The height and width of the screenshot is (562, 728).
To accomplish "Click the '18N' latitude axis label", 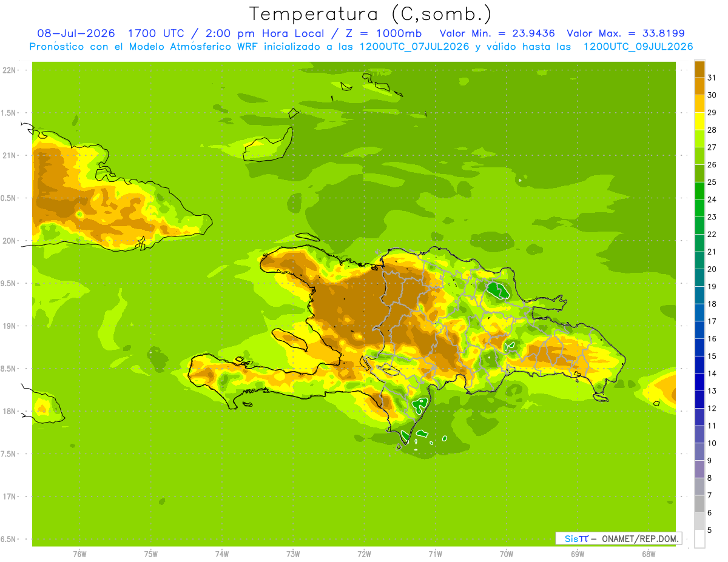I will [9, 411].
